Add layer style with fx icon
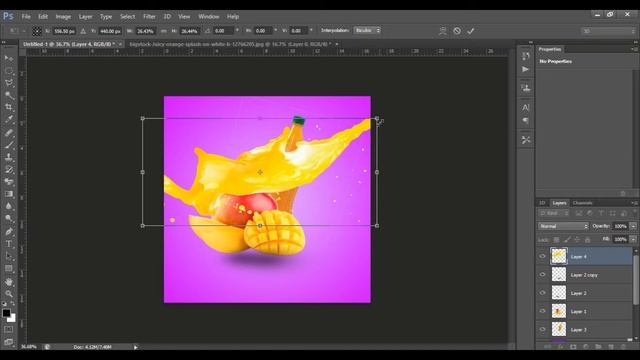640x360 pixels. click(x=560, y=347)
